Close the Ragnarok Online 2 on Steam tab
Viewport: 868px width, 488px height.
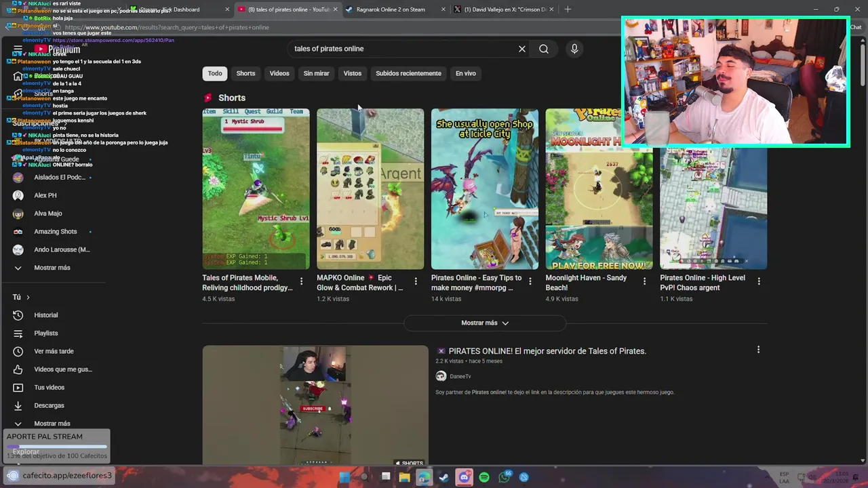[x=443, y=9]
